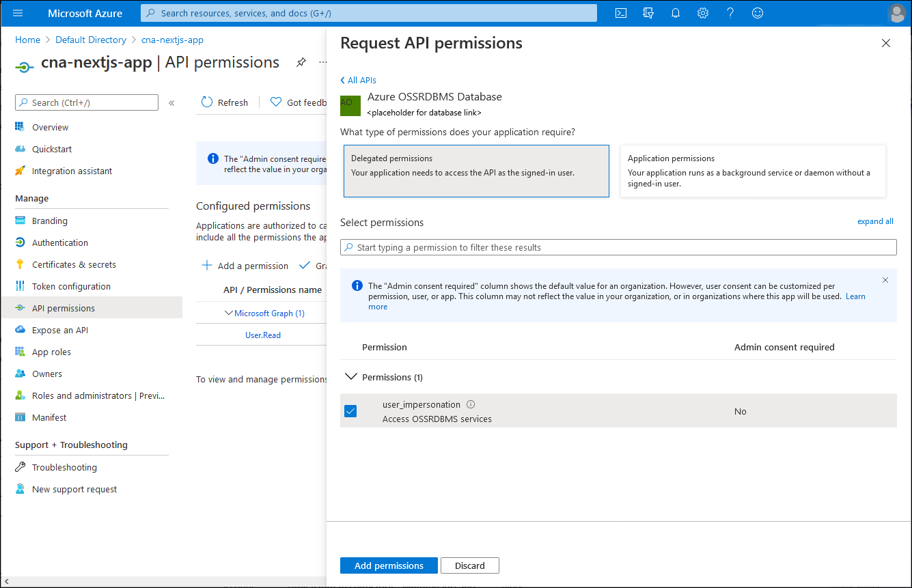Collapse the left menu with the double chevron
The image size is (912, 588).
tap(171, 102)
